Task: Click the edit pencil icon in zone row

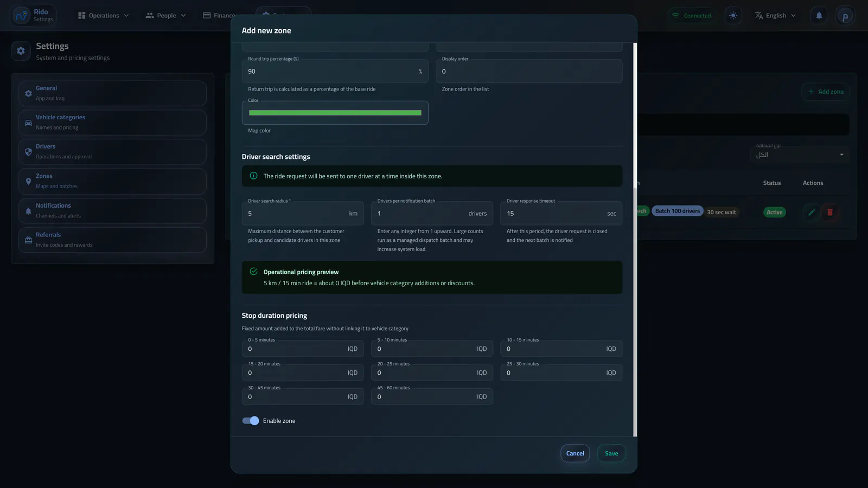Action: tap(812, 212)
